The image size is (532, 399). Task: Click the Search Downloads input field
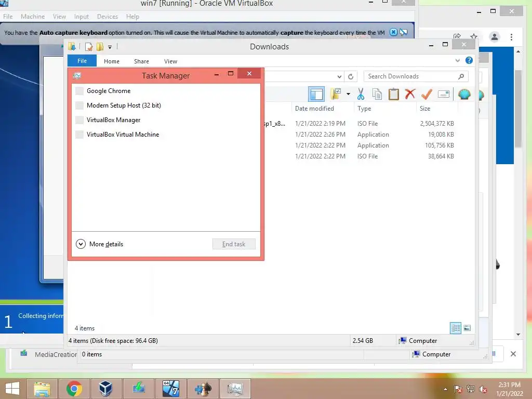pyautogui.click(x=416, y=77)
